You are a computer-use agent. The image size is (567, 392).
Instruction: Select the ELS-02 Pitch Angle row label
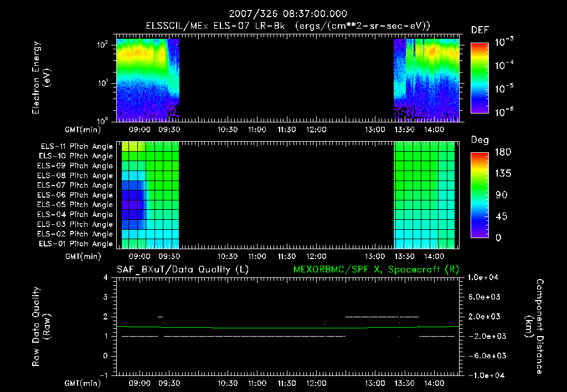75,234
